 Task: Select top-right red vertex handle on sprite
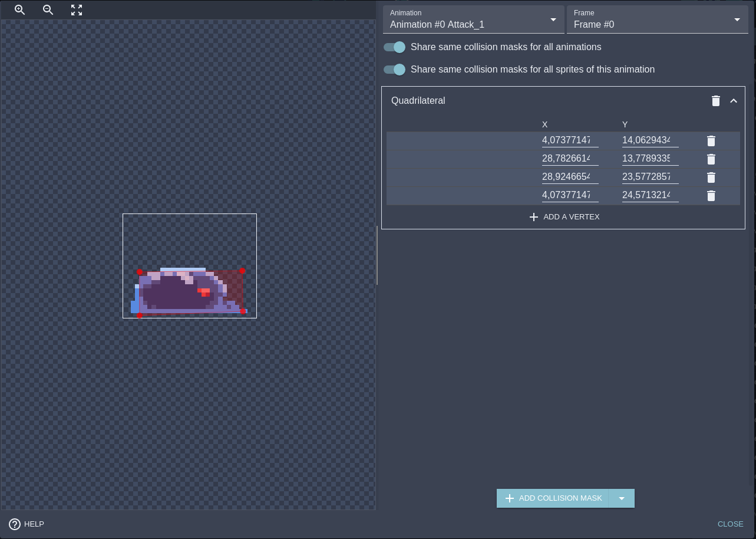coord(242,271)
